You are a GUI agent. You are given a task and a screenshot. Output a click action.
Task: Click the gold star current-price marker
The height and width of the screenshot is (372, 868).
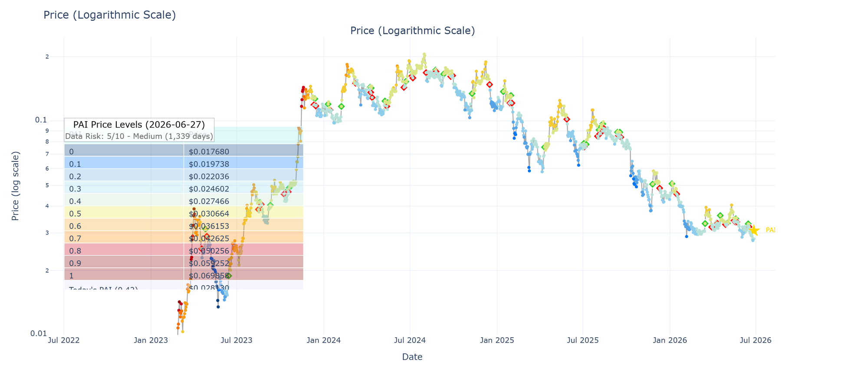click(754, 230)
